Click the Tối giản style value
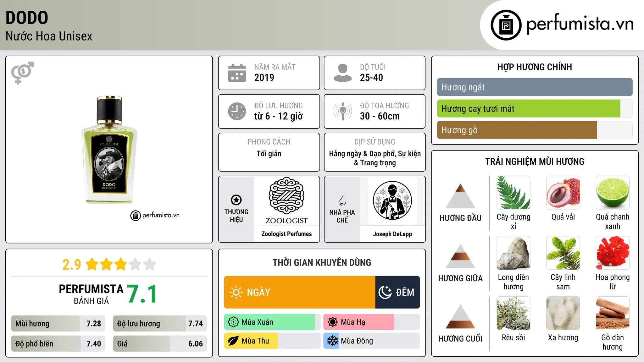 (269, 154)
